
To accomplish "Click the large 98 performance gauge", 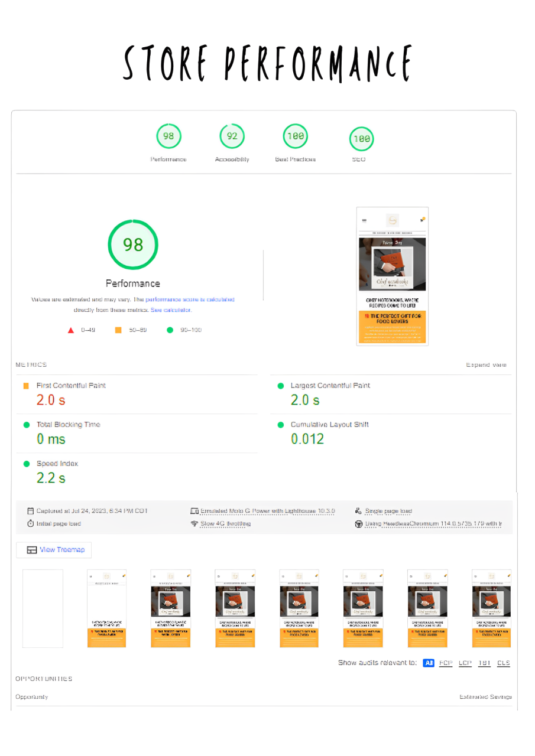I will click(133, 245).
